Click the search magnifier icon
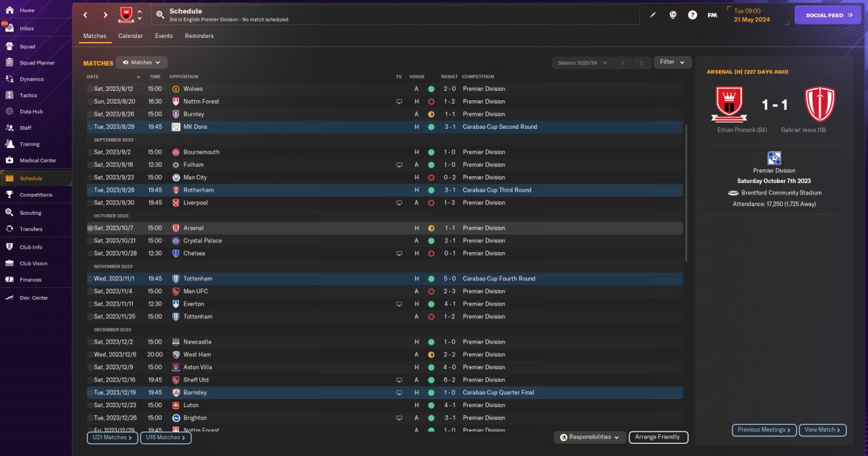Screen dimensions: 868x456 pos(159,15)
